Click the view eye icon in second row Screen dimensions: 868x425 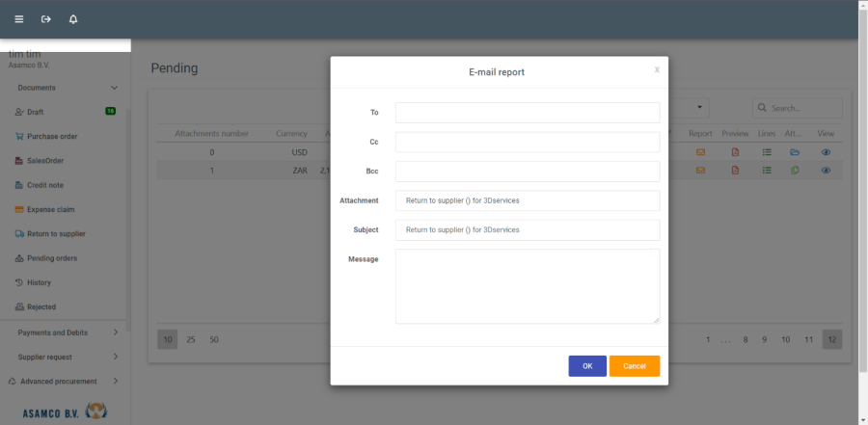pyautogui.click(x=826, y=171)
